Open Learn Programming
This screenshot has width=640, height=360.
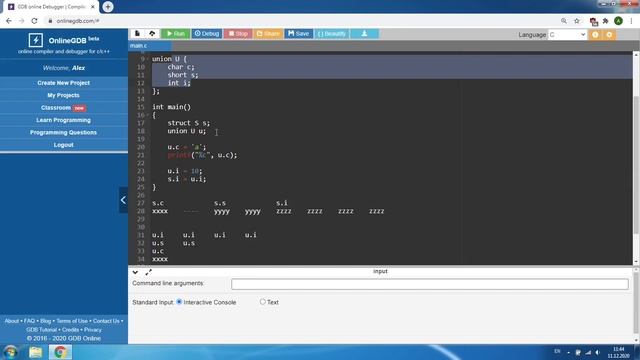coord(64,120)
